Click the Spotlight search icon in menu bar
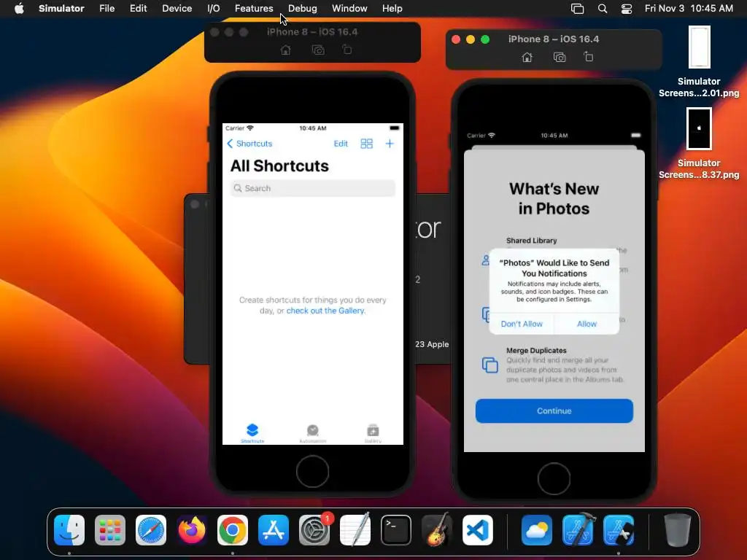The image size is (747, 560). click(602, 9)
